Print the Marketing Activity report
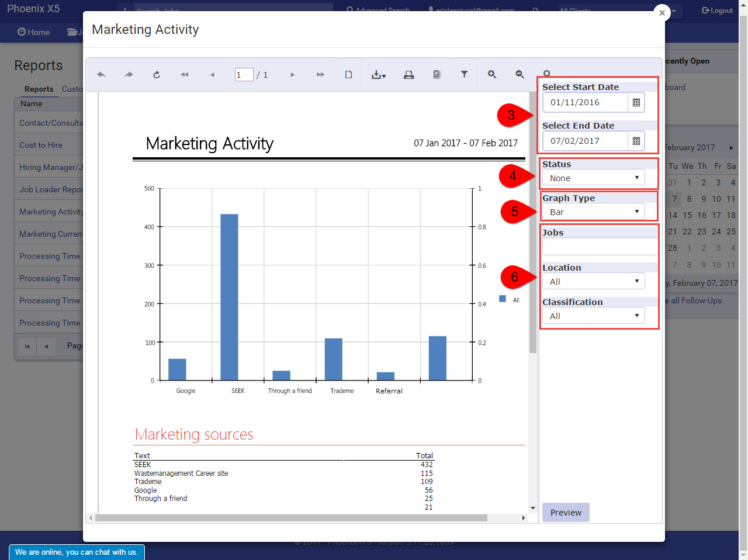Screen dimensions: 748x560 click(x=409, y=75)
